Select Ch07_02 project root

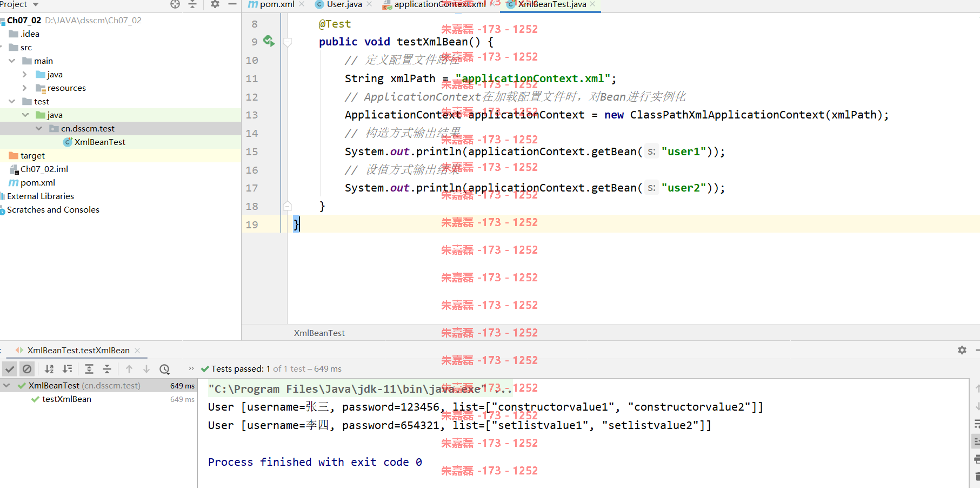click(x=24, y=20)
